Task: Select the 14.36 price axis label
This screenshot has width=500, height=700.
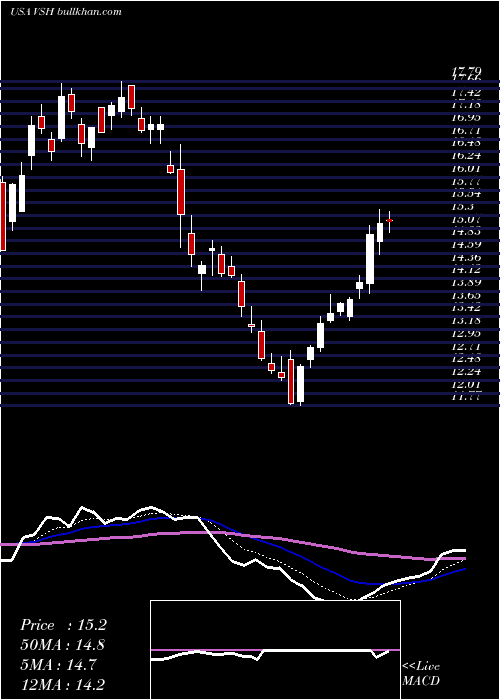Action: [466, 257]
